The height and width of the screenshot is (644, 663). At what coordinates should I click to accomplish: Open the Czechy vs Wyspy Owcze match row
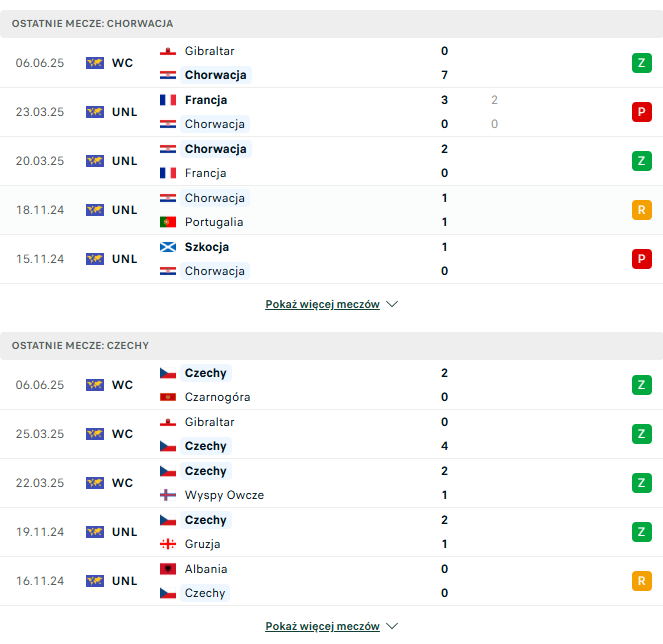pos(332,483)
